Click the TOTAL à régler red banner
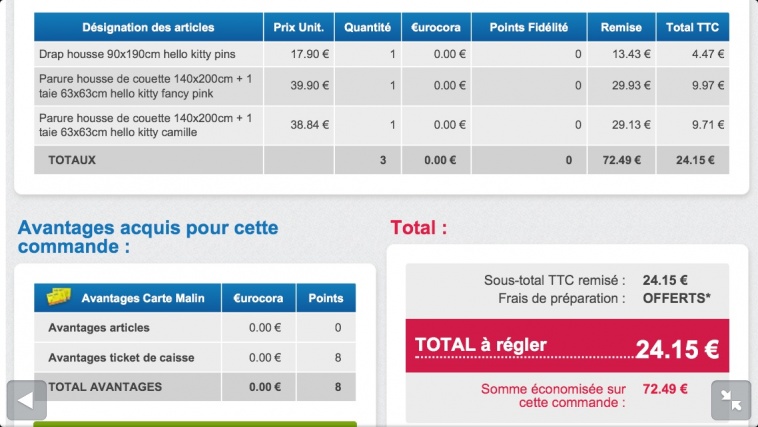This screenshot has height=427, width=758. point(567,346)
